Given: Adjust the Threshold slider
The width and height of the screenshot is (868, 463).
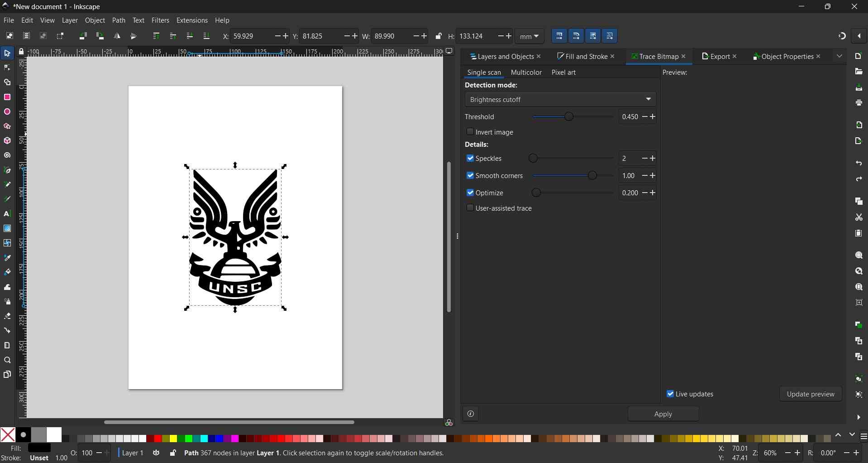Looking at the screenshot, I should point(572,117).
